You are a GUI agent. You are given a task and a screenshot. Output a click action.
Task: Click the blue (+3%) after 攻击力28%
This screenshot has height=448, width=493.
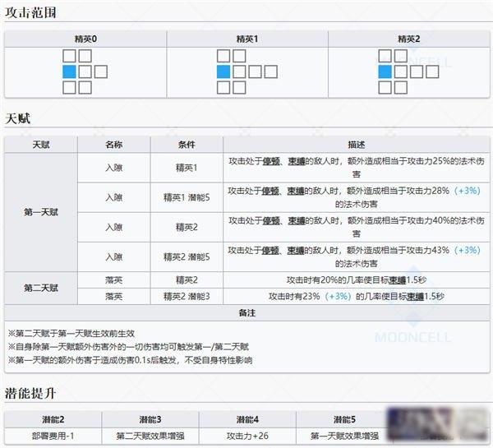468,191
